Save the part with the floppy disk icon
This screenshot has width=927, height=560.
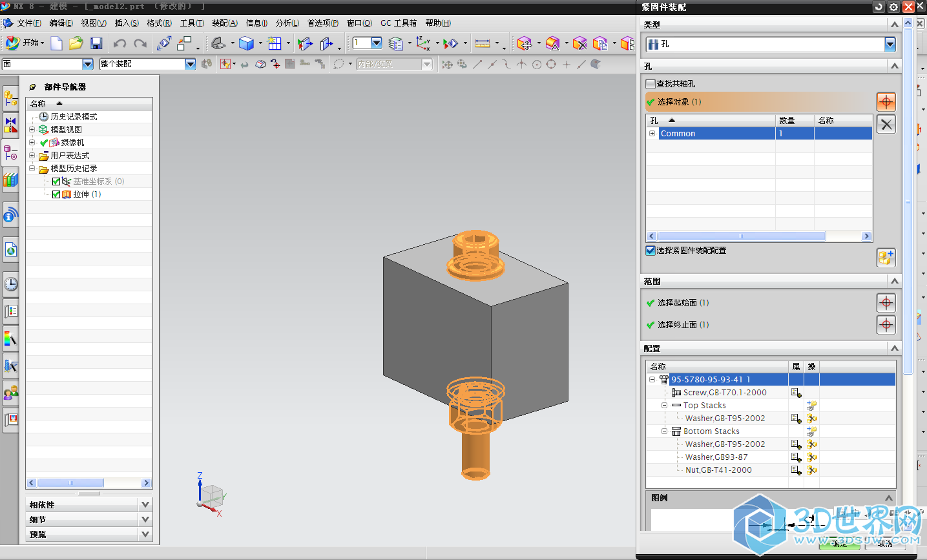pyautogui.click(x=96, y=43)
